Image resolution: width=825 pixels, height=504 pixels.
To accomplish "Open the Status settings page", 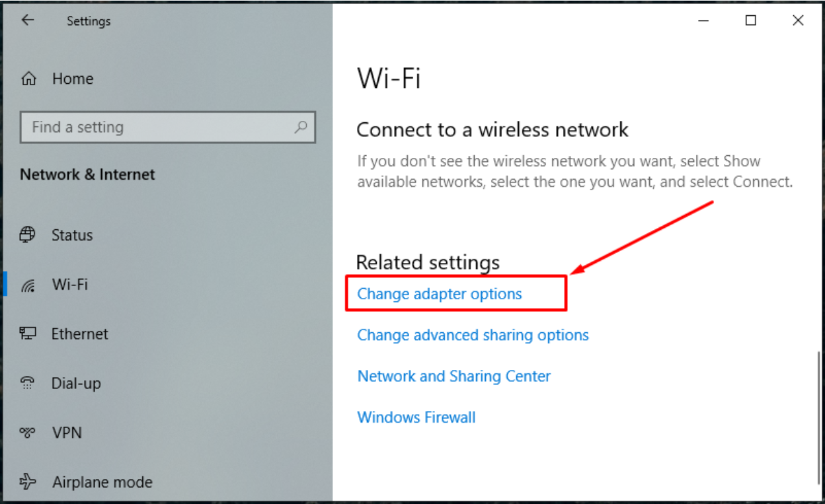I will click(x=72, y=235).
